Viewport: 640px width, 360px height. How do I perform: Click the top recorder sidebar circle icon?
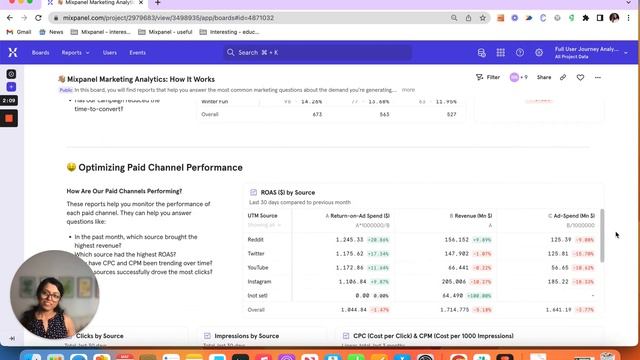click(x=11, y=74)
